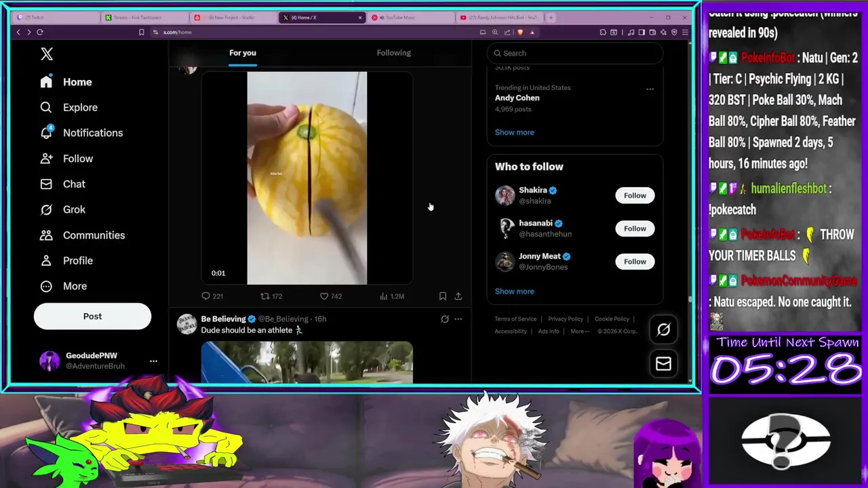The width and height of the screenshot is (868, 488).
Task: Open Communities in the sidebar
Action: point(82,235)
